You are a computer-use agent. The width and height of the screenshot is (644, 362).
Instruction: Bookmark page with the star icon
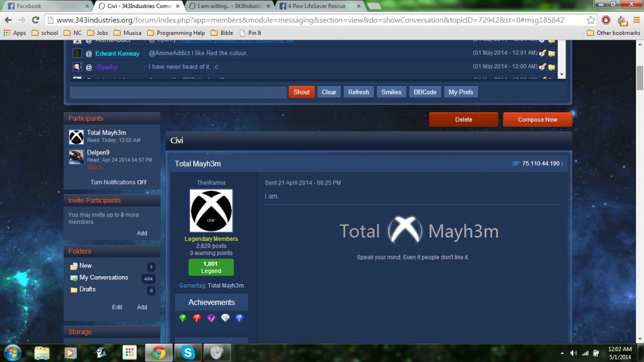pyautogui.click(x=591, y=20)
